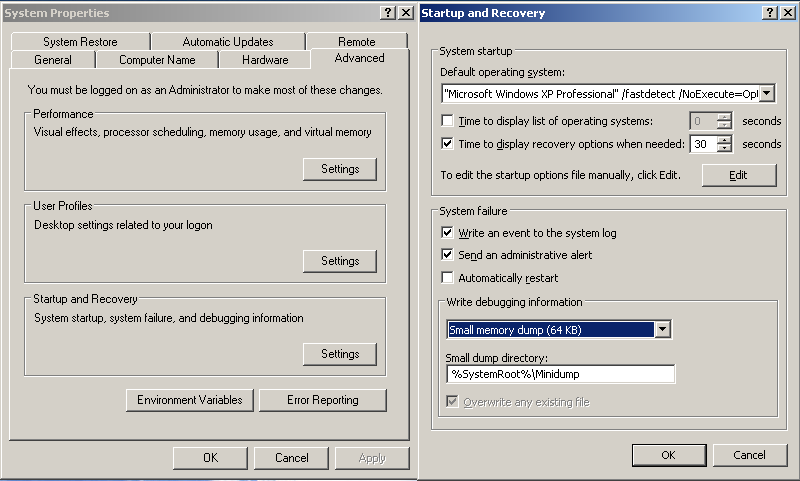The height and width of the screenshot is (481, 800).
Task: Open Performance Settings
Action: pyautogui.click(x=340, y=169)
